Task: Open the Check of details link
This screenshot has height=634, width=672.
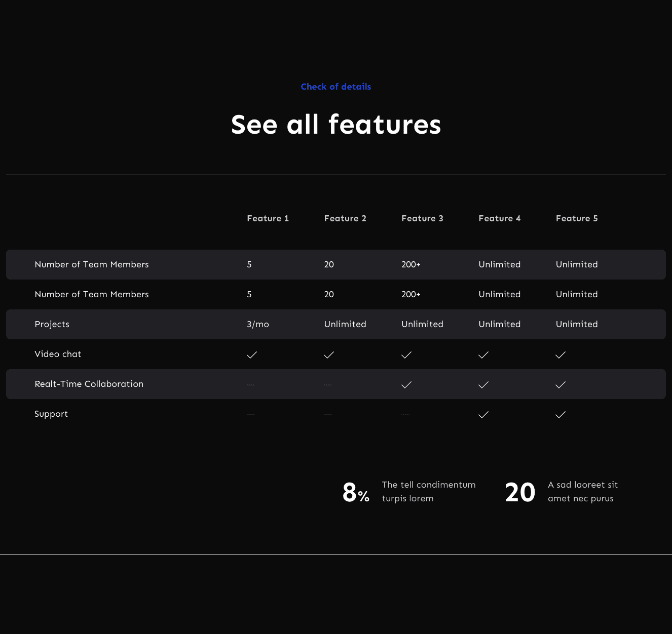Action: [335, 87]
